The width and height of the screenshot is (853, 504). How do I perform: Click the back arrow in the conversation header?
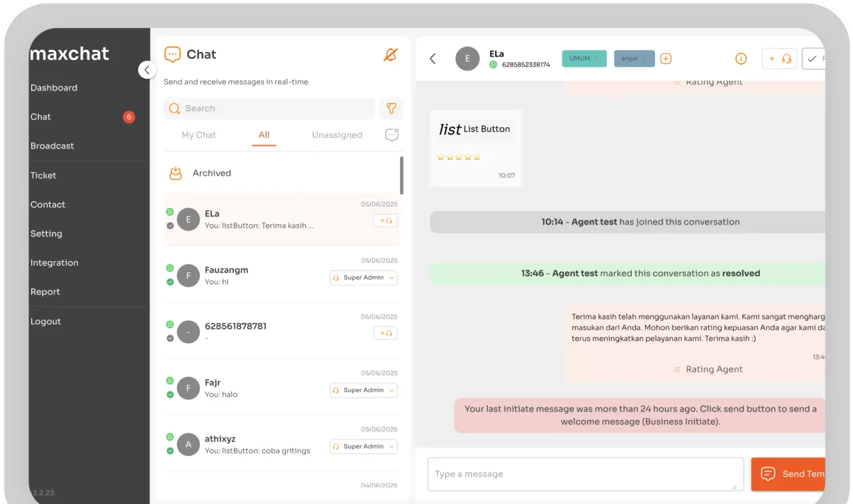pos(432,59)
